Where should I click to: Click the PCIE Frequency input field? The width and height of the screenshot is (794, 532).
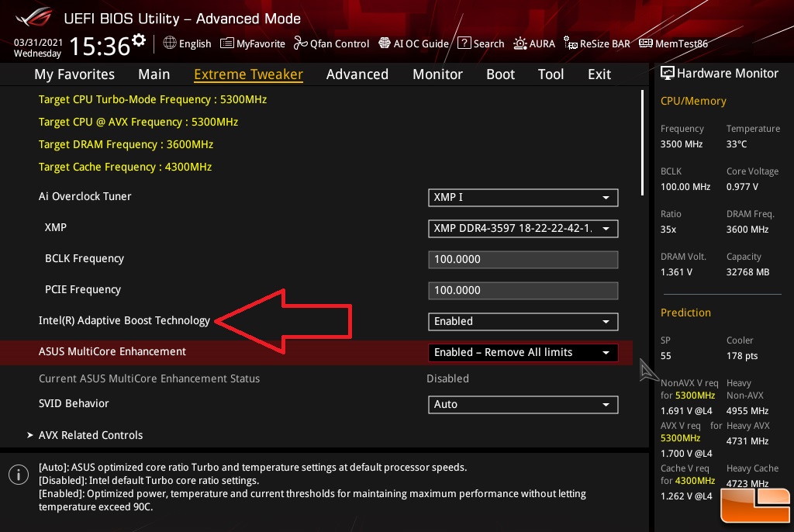523,290
